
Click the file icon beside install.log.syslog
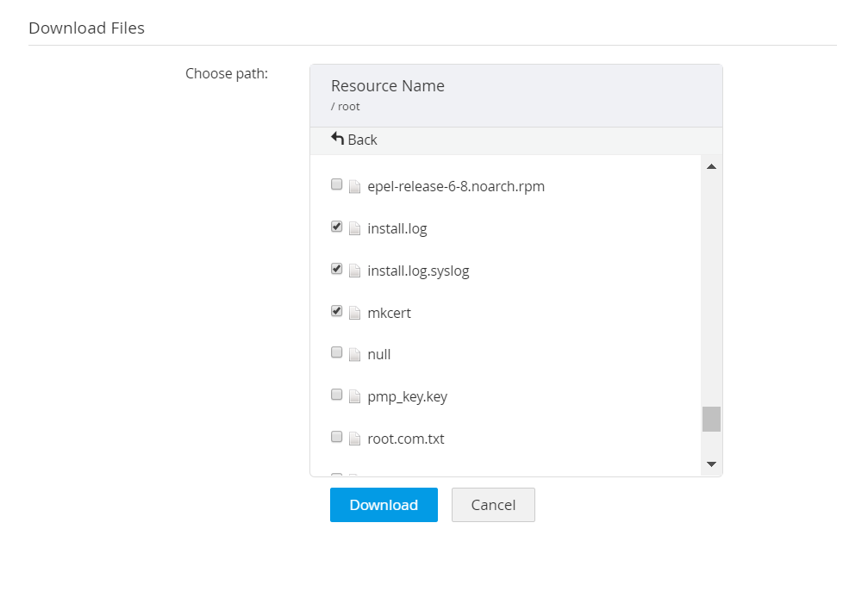pyautogui.click(x=354, y=271)
